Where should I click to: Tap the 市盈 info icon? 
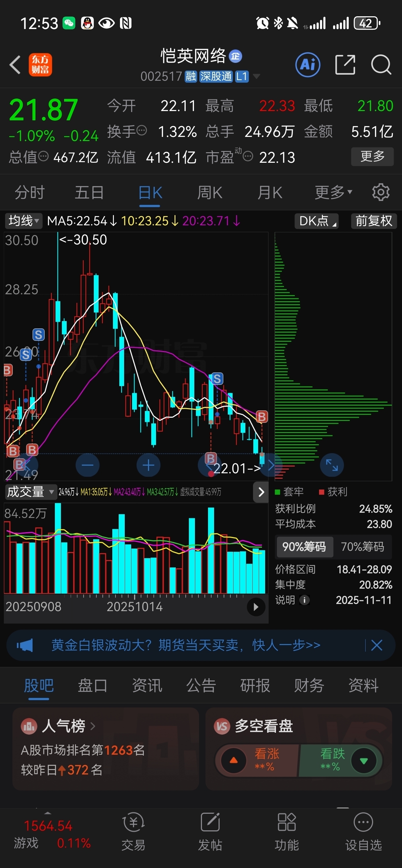tap(248, 156)
